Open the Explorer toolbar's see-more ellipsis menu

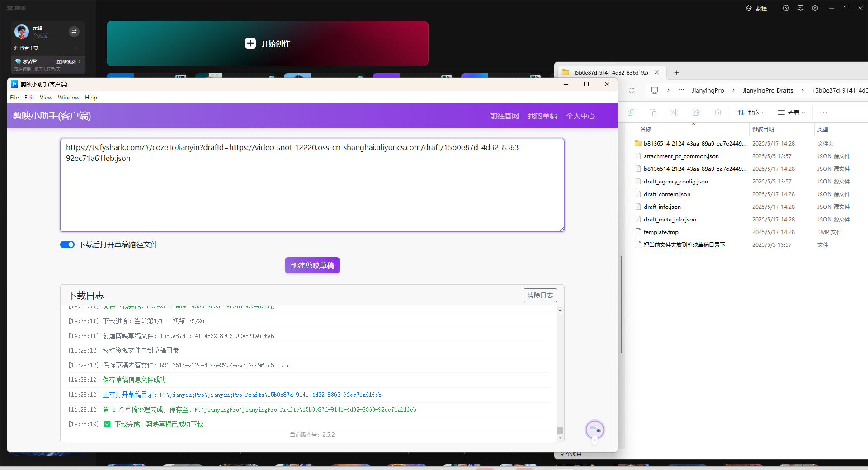click(824, 113)
